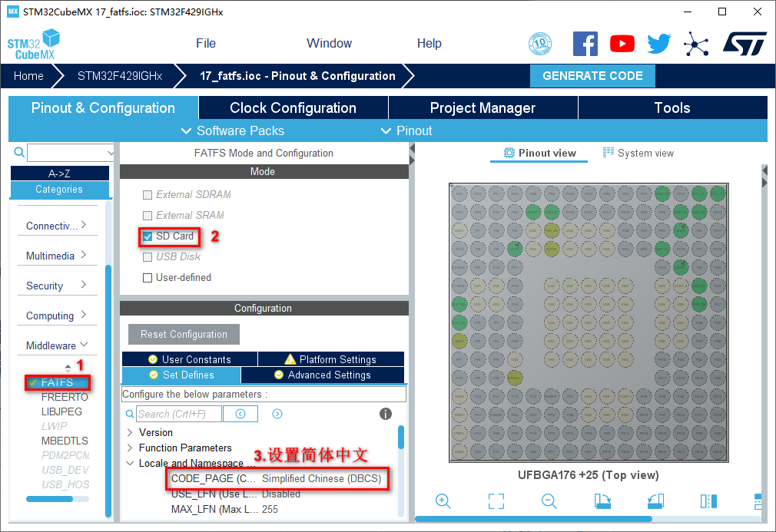Toggle the FATFS middleware item
The image size is (776, 532).
click(x=57, y=382)
